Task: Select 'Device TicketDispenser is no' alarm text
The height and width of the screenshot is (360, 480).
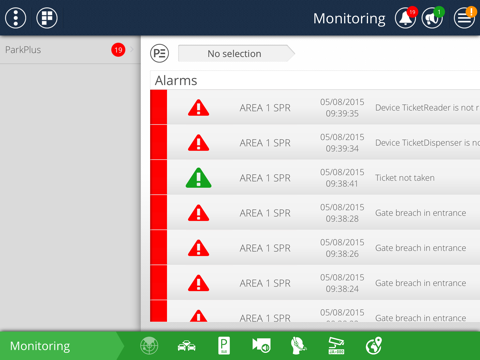Action: pos(427,143)
